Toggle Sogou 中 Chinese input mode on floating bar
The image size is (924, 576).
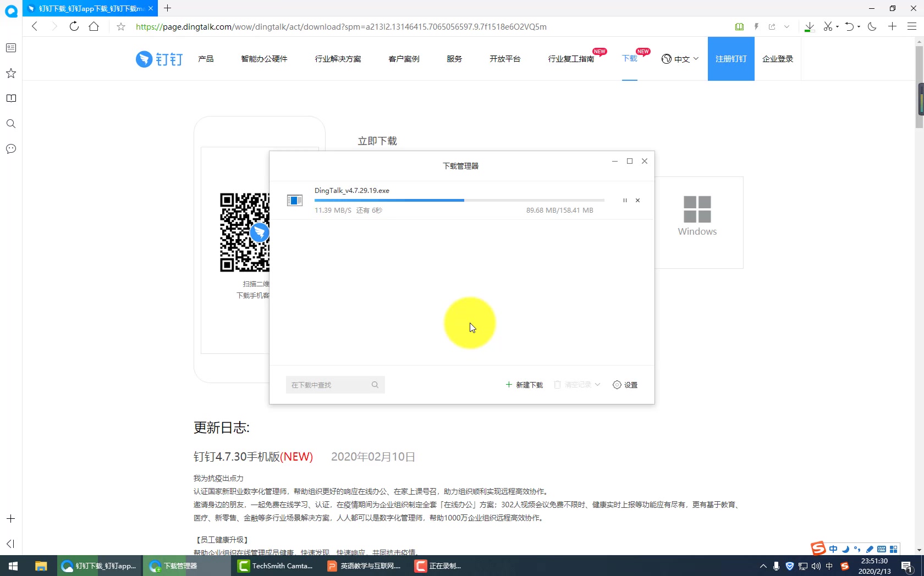pyautogui.click(x=833, y=549)
